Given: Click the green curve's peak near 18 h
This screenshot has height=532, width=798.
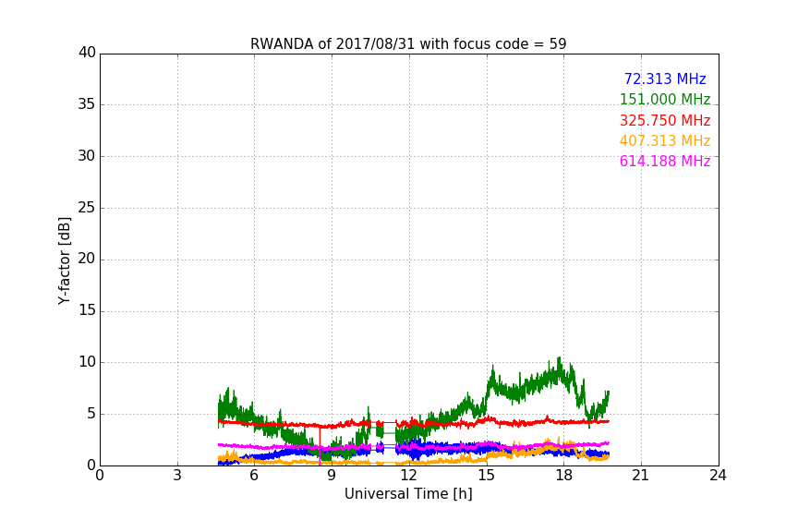Looking at the screenshot, I should [x=559, y=359].
